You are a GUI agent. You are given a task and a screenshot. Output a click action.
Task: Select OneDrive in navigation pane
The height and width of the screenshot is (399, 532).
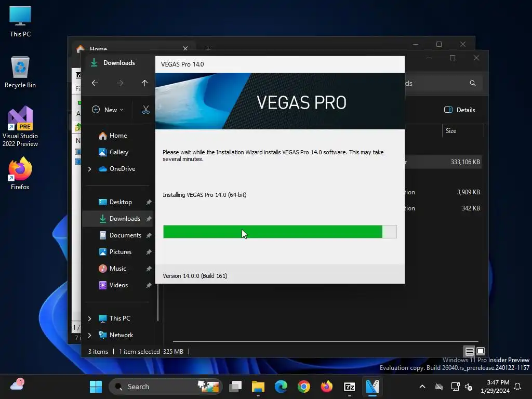pos(117,169)
